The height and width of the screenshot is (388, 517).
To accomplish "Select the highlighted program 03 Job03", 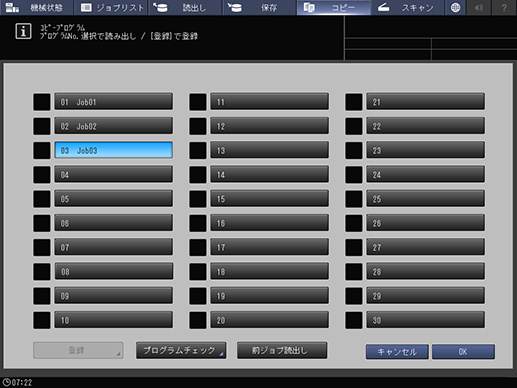I will (113, 150).
